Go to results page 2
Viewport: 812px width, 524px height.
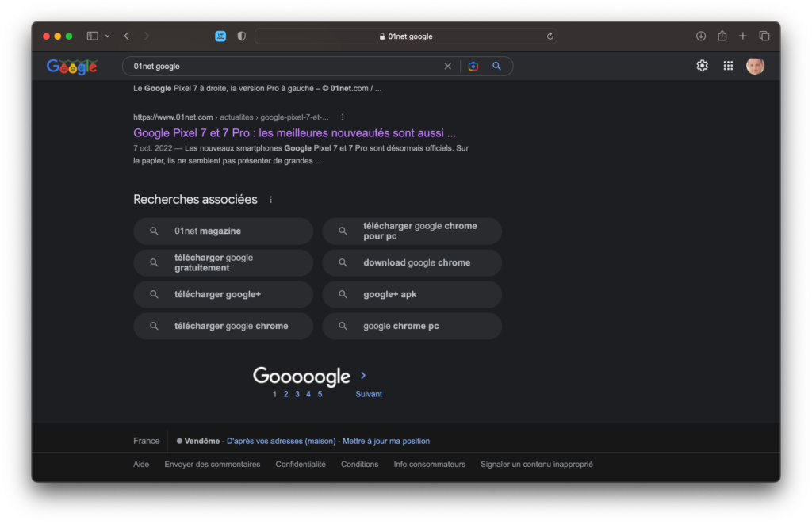click(x=285, y=394)
